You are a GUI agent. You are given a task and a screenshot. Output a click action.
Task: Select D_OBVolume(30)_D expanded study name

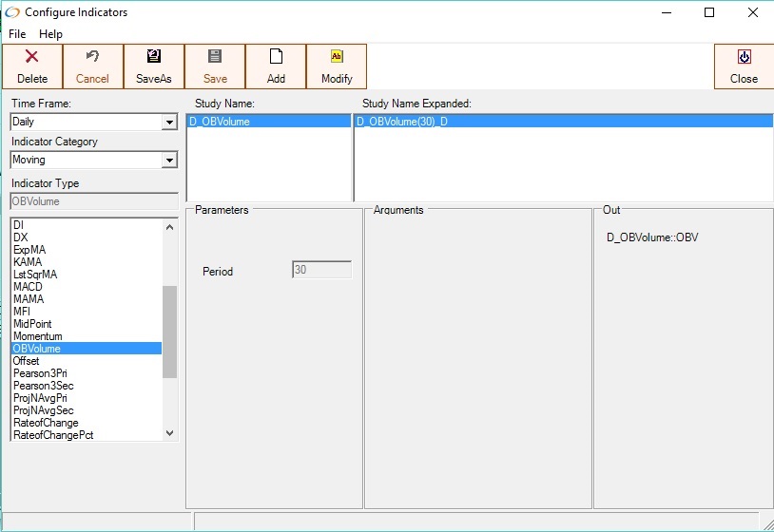[x=403, y=122]
